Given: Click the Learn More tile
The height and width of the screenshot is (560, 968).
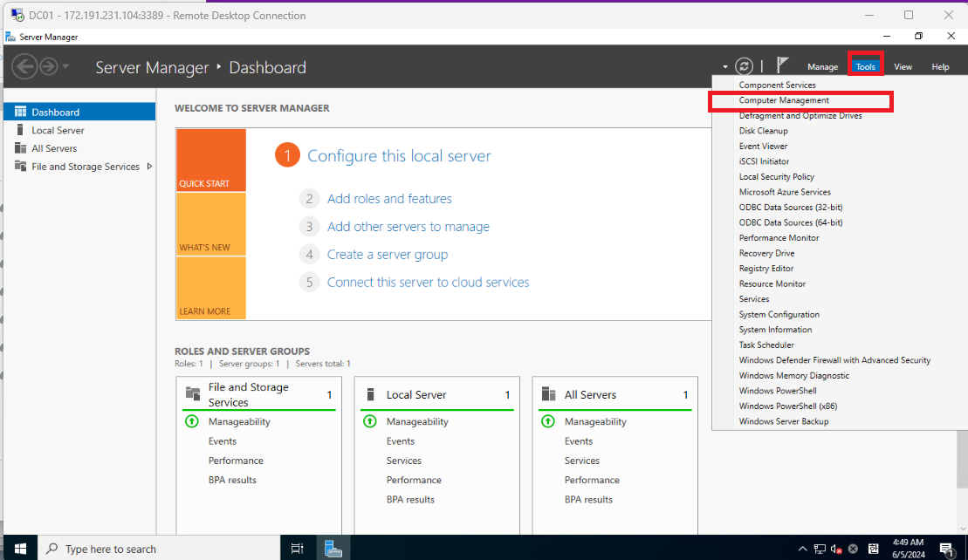Looking at the screenshot, I should [211, 288].
